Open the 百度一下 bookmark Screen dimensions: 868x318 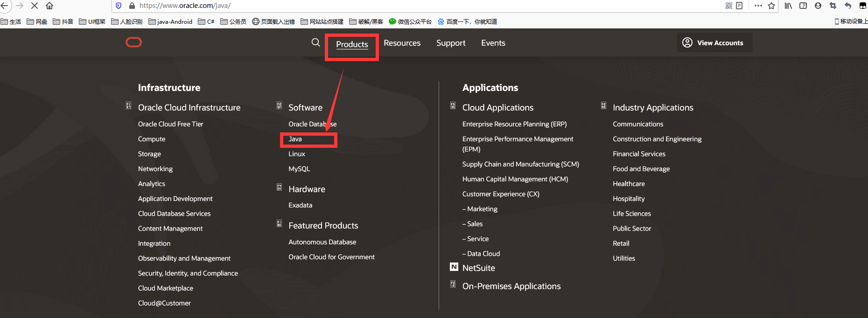tap(467, 21)
